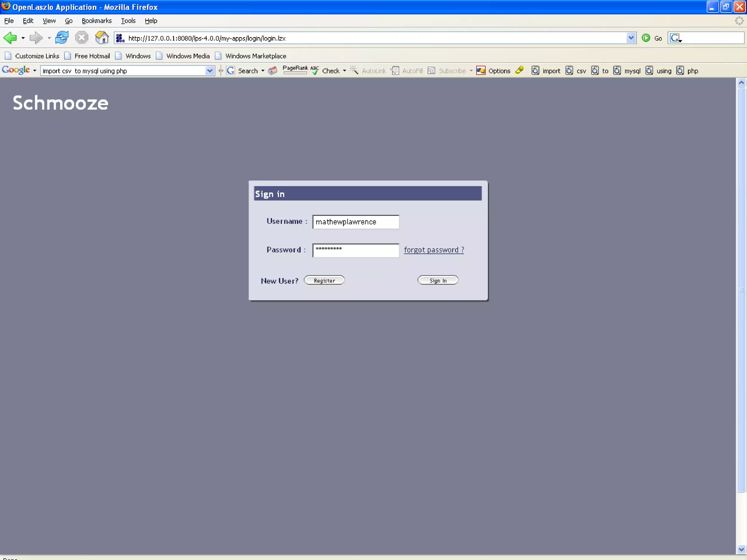Click the Home icon in navigation toolbar

(x=102, y=38)
